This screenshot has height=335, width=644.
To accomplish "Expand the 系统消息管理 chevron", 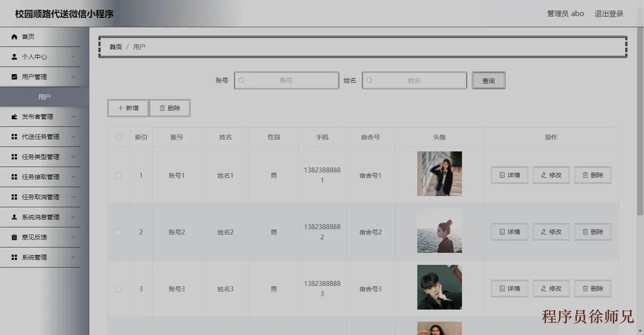I will coord(73,217).
